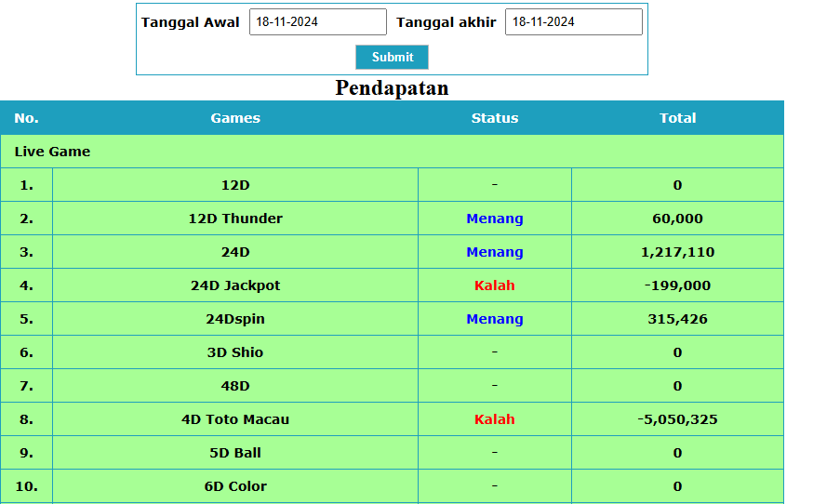Screen dimensions: 840x504
Task: Click Kalah status for 24D Jackpot
Action: (x=495, y=285)
